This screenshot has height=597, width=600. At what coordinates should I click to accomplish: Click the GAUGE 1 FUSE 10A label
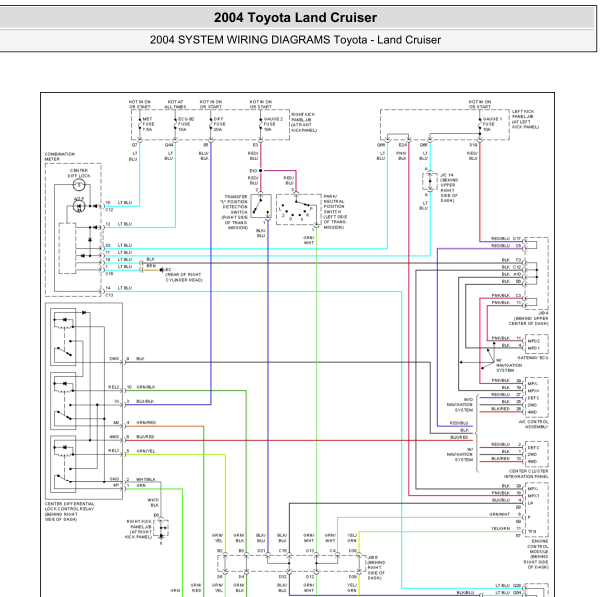492,124
